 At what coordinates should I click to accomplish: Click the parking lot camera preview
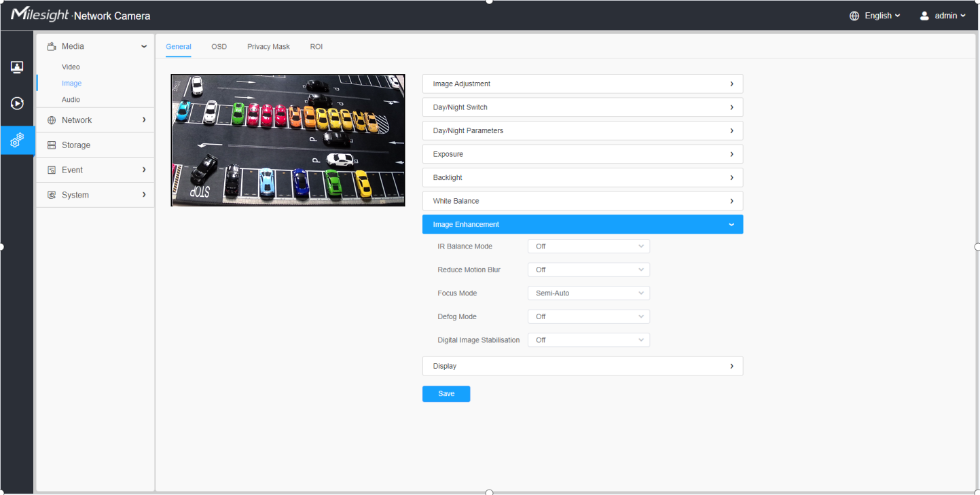click(288, 141)
